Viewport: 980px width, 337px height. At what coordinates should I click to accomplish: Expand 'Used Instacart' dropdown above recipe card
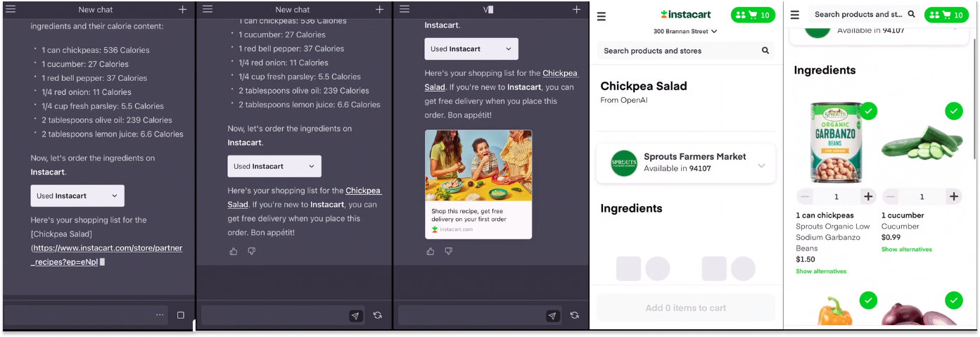click(x=471, y=49)
